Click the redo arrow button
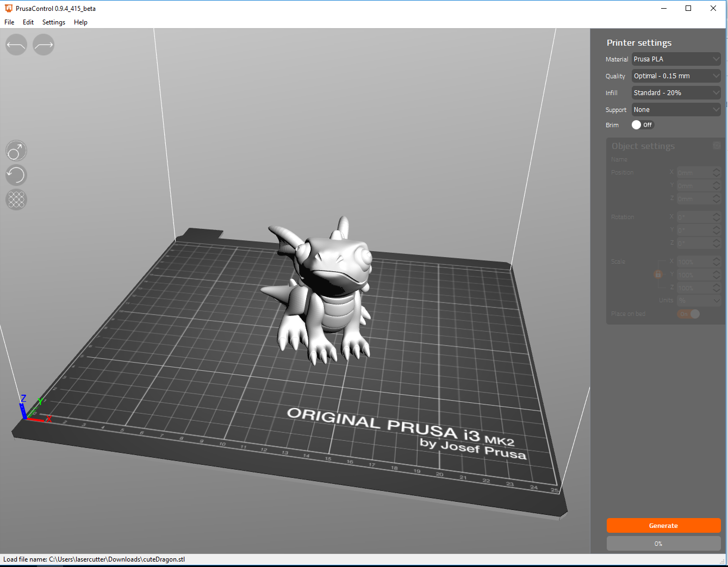 [x=43, y=45]
